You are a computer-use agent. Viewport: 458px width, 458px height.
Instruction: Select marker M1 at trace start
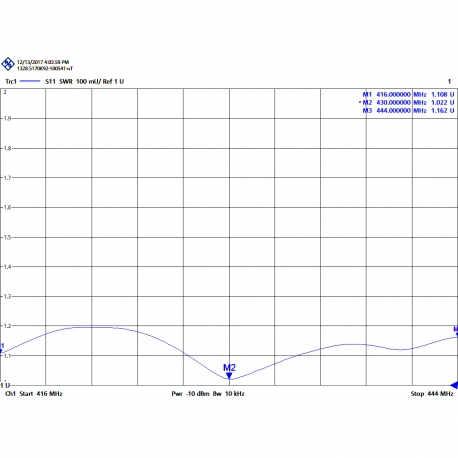click(1, 349)
